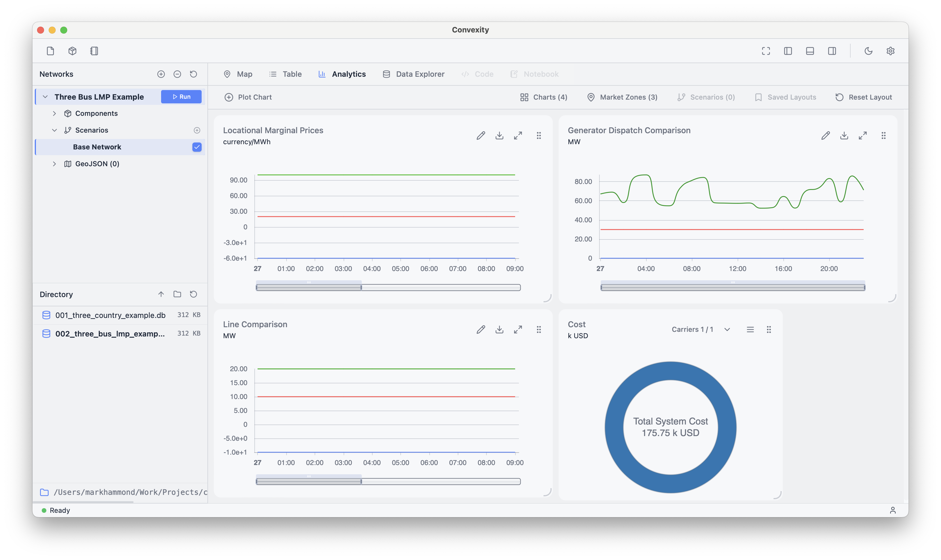Collapse the Three Bus LMP Example network
The image size is (941, 560).
click(x=45, y=97)
